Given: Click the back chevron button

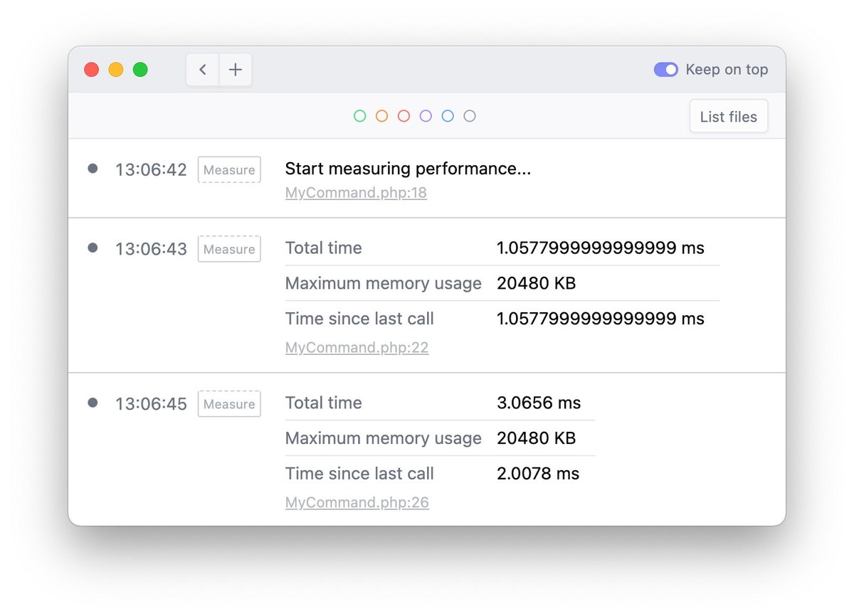Looking at the screenshot, I should [x=203, y=70].
